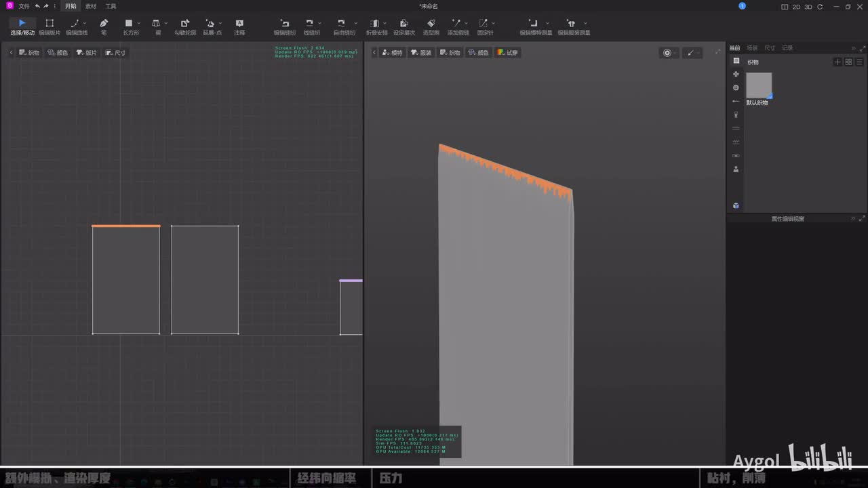Select the 褶 pleat tool
868x488 pixels.
coord(157,26)
